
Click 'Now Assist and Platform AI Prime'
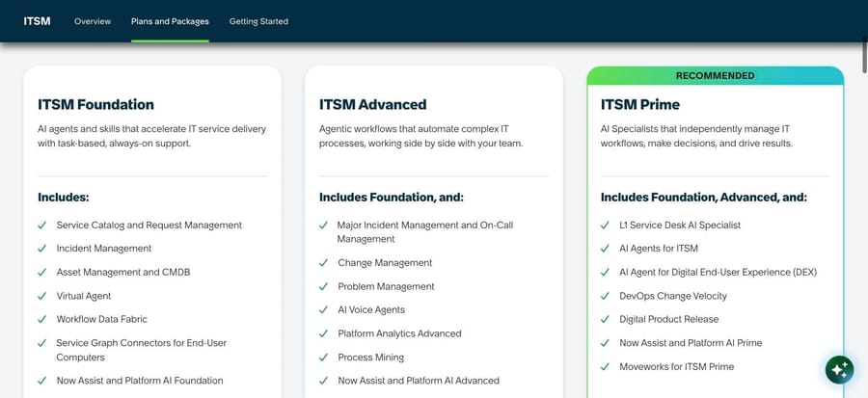tap(691, 343)
